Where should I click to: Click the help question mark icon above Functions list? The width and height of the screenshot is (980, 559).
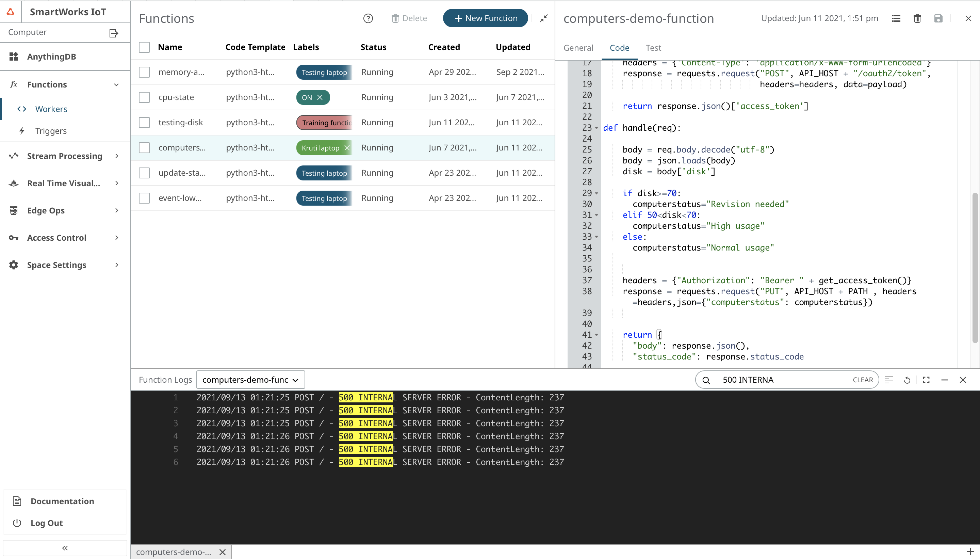click(x=367, y=18)
